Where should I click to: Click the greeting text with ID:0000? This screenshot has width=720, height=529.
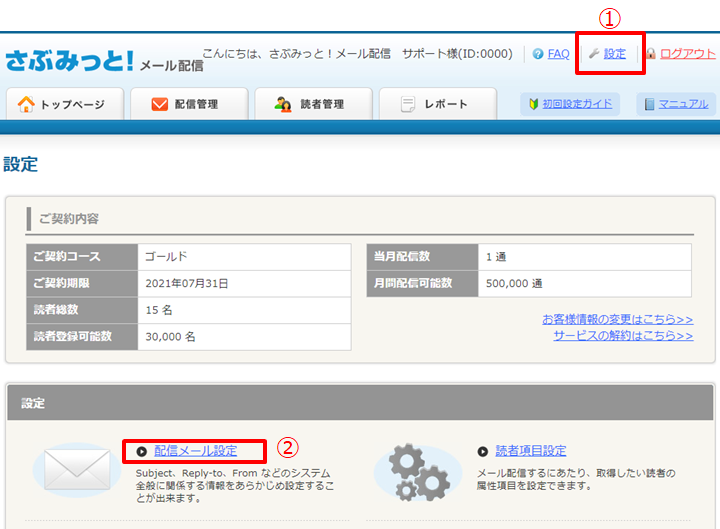[357, 54]
